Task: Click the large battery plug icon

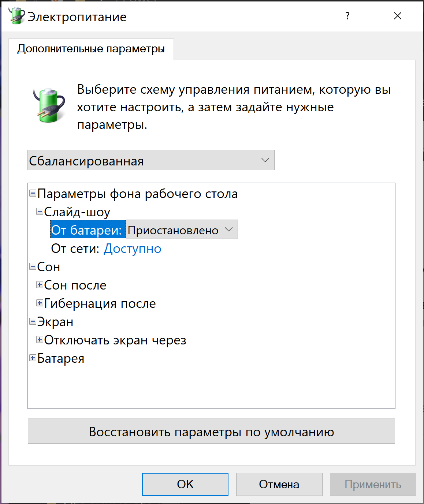Action: [49, 105]
